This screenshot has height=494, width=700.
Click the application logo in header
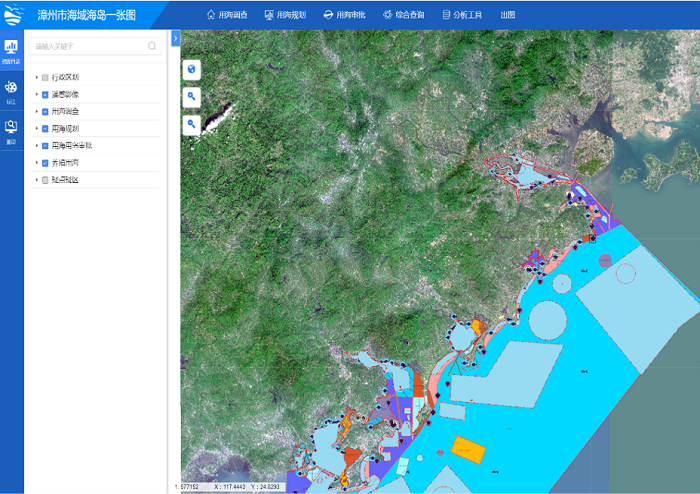15,15
